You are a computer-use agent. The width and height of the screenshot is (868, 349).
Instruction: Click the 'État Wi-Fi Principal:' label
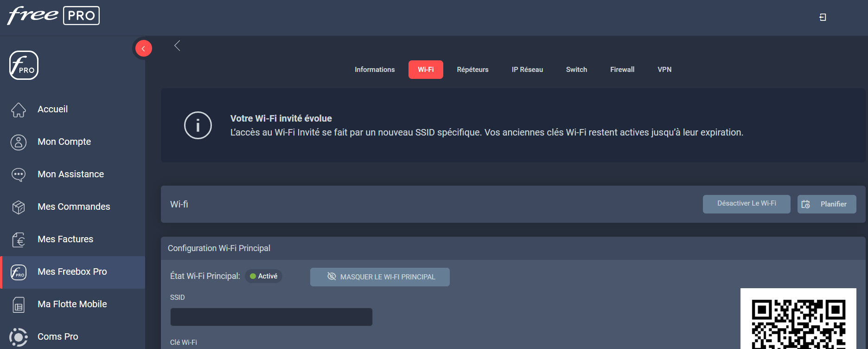205,276
